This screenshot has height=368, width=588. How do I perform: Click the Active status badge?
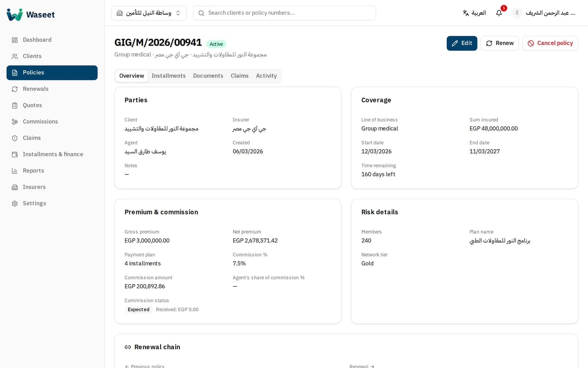216,44
